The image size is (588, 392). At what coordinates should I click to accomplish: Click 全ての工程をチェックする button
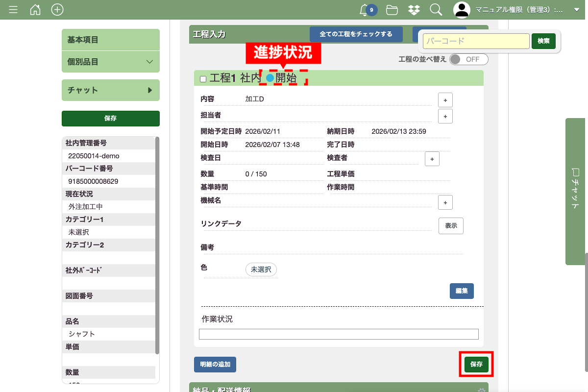tap(356, 34)
